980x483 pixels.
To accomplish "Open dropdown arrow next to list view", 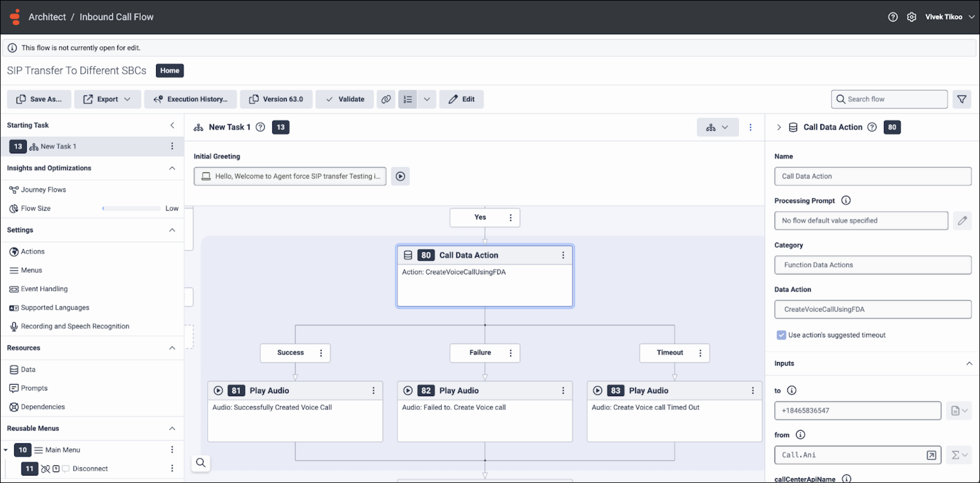I will point(426,99).
